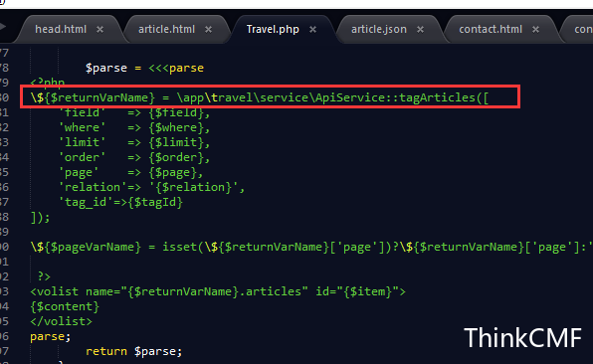
Task: Place cursor on the $parse = <<<parse line
Action: pos(144,68)
